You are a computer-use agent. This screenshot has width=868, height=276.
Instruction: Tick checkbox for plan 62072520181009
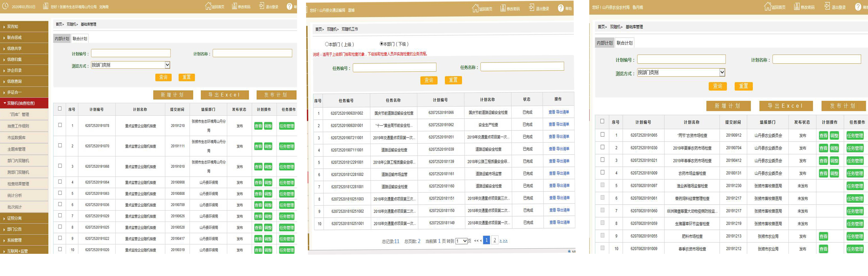603,172
